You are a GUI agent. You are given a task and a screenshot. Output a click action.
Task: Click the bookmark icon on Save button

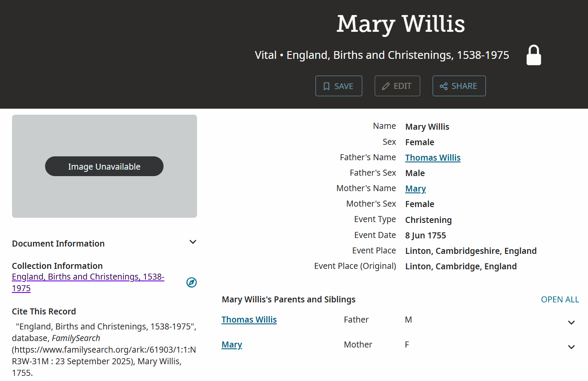point(327,86)
